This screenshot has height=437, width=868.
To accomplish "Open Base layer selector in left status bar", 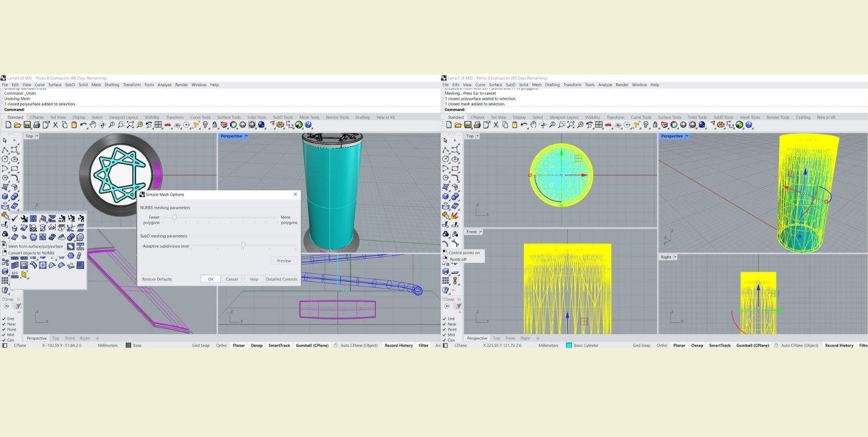I will [x=134, y=345].
